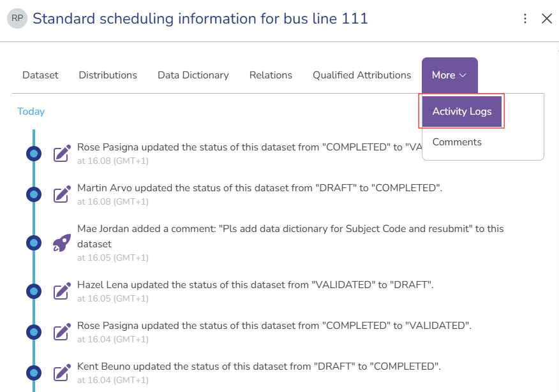Click the timeline dot next to Mae Jordan's comment
Image resolution: width=559 pixels, height=392 pixels.
pyautogui.click(x=33, y=242)
